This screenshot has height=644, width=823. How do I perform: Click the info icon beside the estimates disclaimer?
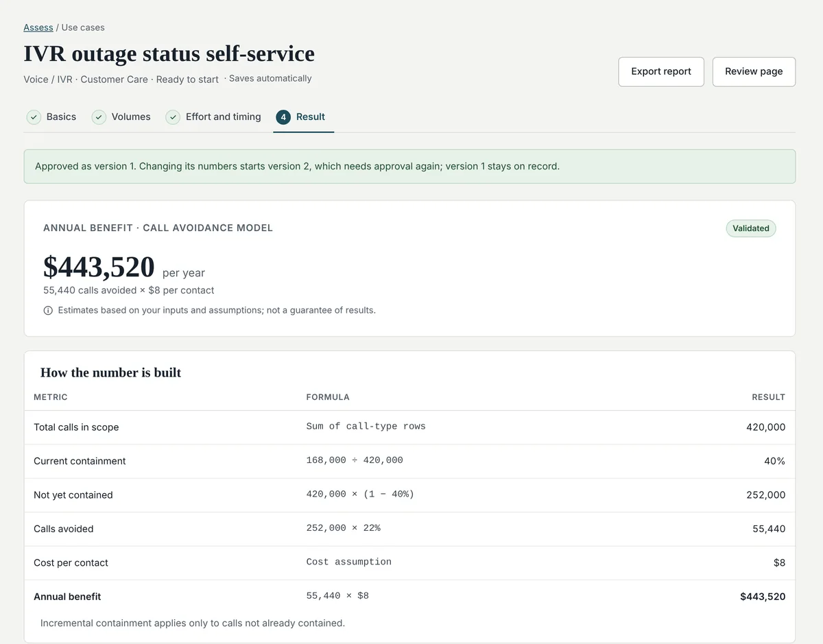click(48, 311)
